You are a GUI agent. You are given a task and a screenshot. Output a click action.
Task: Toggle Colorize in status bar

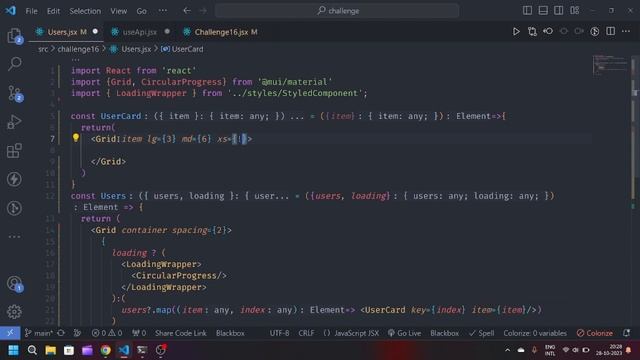click(595, 333)
